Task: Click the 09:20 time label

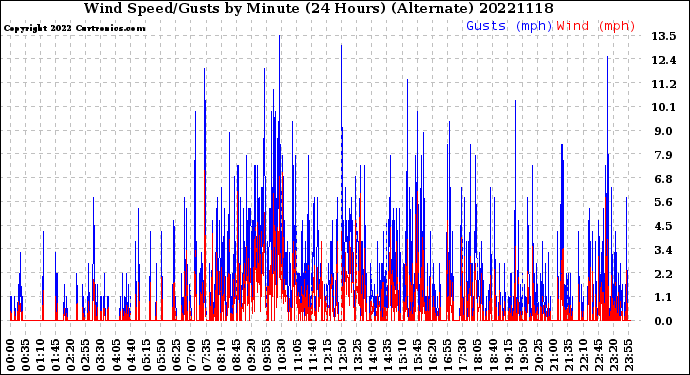Action: [252, 355]
